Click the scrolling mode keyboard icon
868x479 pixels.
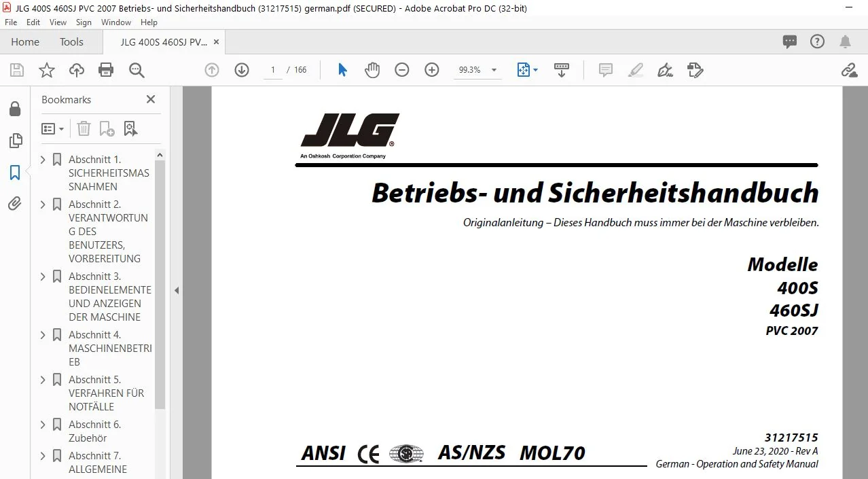(562, 70)
